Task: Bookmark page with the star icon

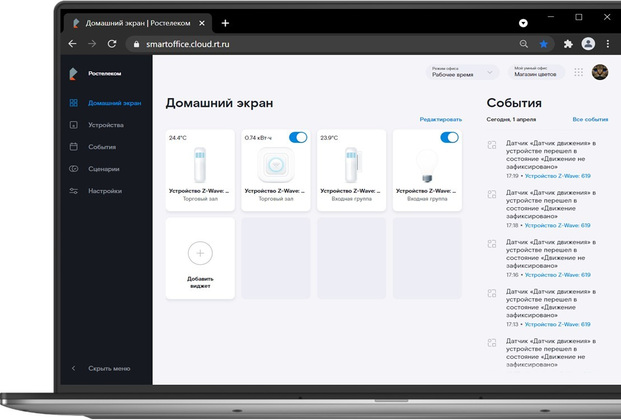Action: [x=544, y=44]
